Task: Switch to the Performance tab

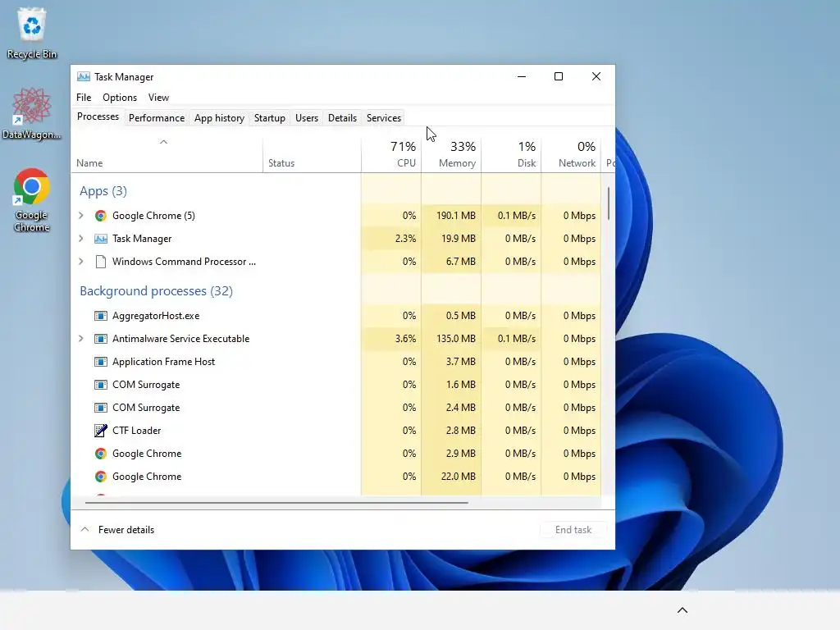Action: (x=157, y=118)
